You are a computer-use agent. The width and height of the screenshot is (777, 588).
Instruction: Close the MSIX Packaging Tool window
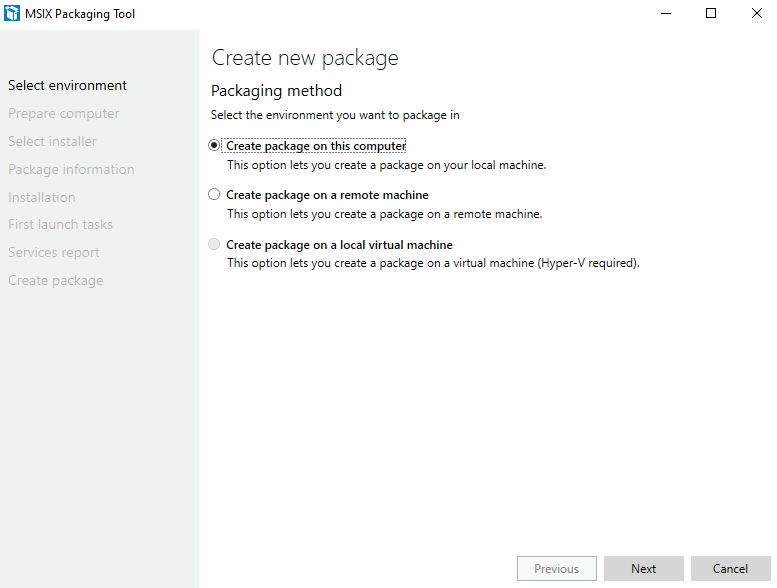point(757,13)
